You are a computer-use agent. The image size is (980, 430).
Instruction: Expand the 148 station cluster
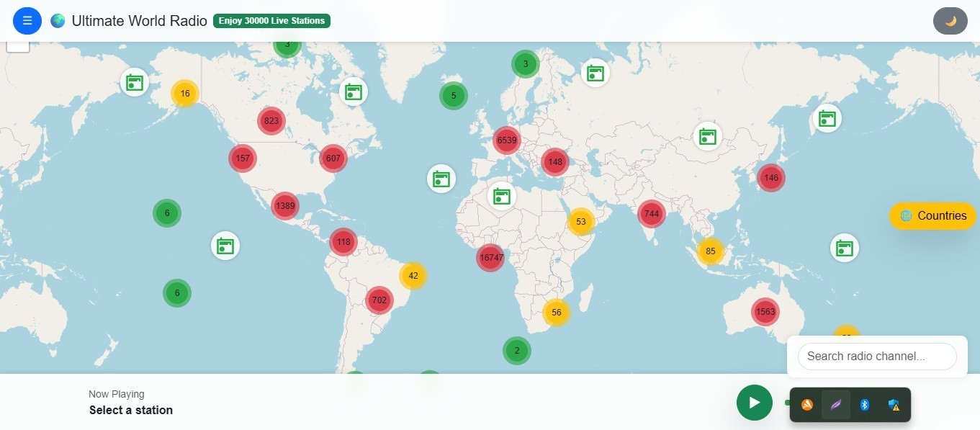[x=555, y=162]
